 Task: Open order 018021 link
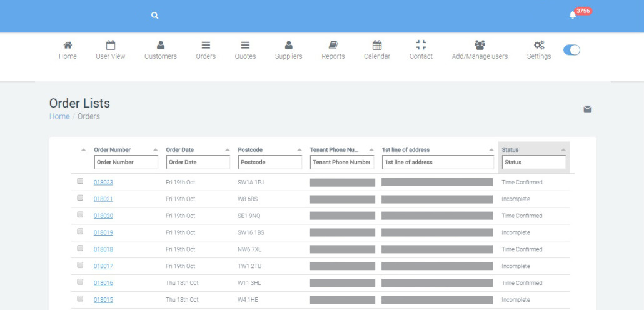103,199
